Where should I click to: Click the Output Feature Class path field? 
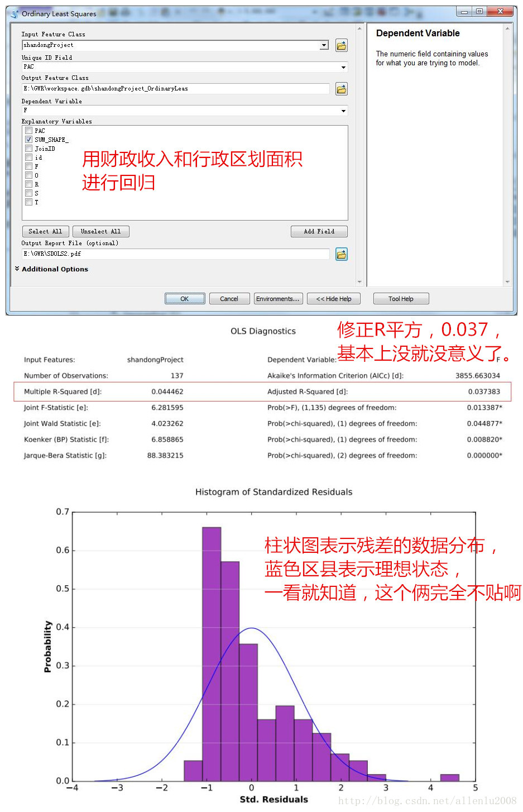(176, 89)
